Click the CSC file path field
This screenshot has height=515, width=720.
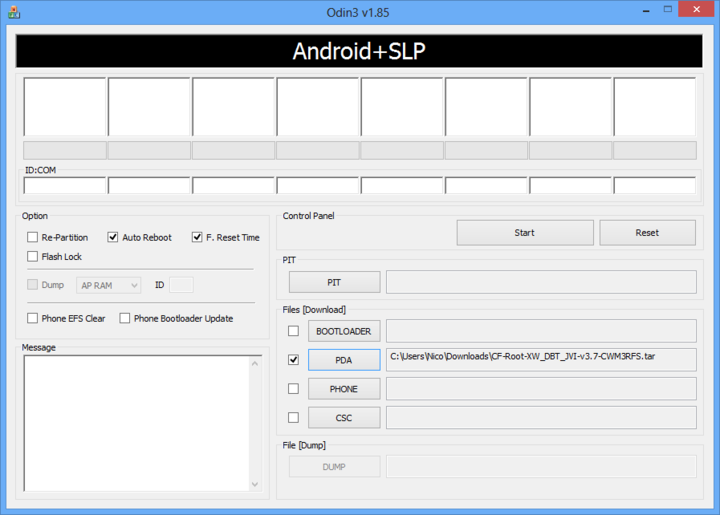[x=541, y=418]
